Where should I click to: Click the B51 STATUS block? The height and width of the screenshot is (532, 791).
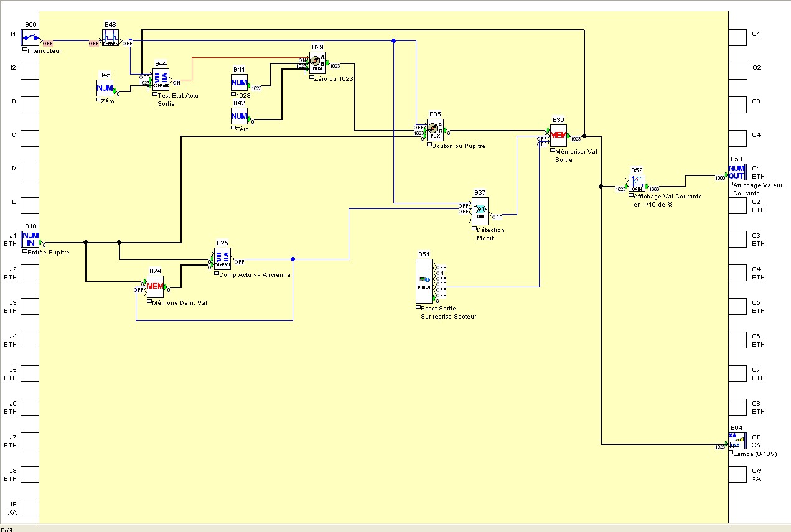(x=424, y=280)
